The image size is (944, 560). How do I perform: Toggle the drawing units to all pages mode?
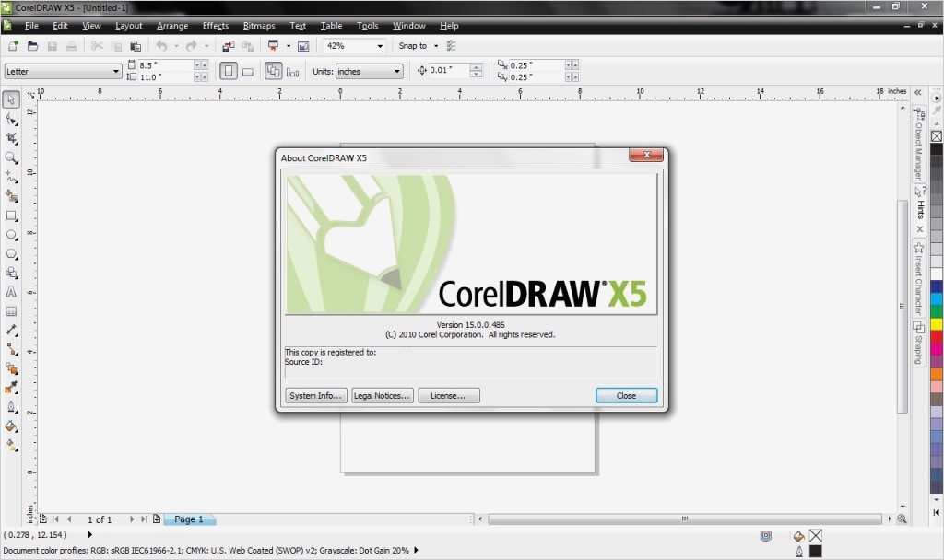(273, 70)
